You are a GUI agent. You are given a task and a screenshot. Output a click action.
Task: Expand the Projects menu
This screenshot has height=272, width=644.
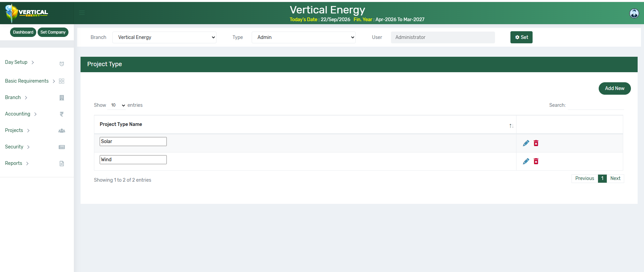17,130
